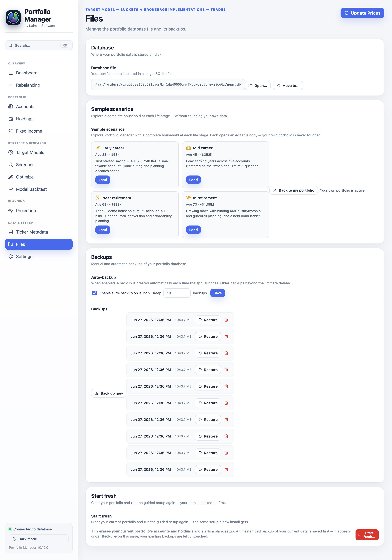This screenshot has height=560, width=392.
Task: Navigate to Holdings
Action: click(39, 119)
